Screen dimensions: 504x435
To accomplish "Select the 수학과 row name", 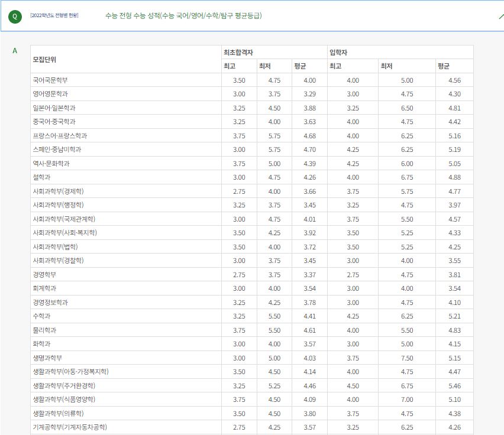I will coord(41,316).
